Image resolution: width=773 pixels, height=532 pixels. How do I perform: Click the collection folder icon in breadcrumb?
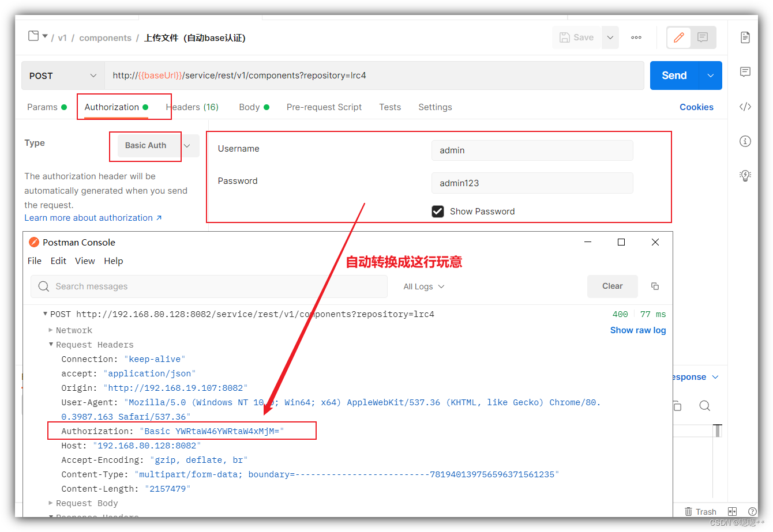(x=33, y=36)
